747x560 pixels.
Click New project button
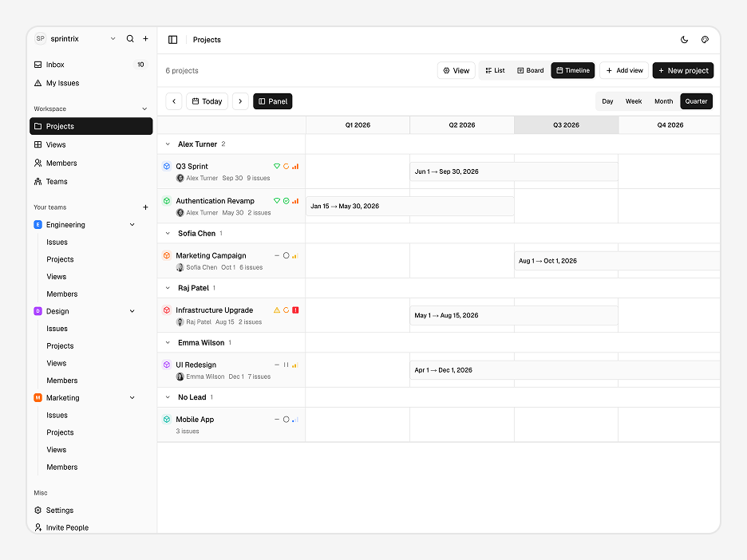pos(682,70)
